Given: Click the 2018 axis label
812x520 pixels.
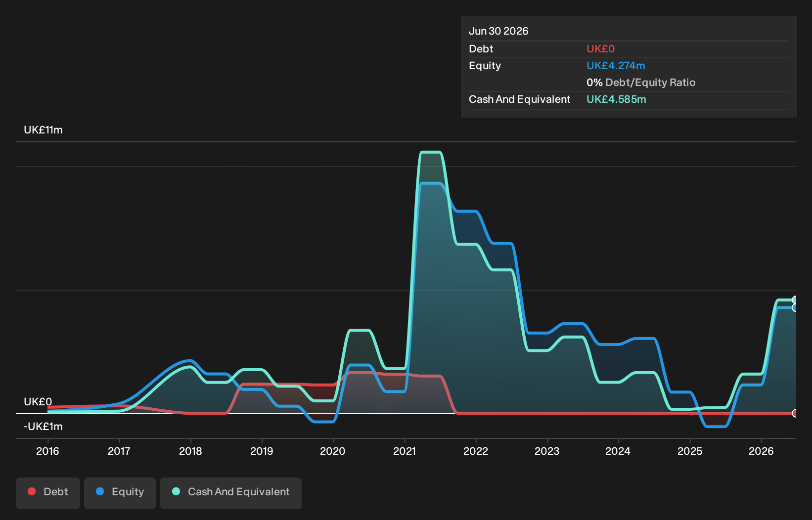Looking at the screenshot, I should [x=190, y=451].
